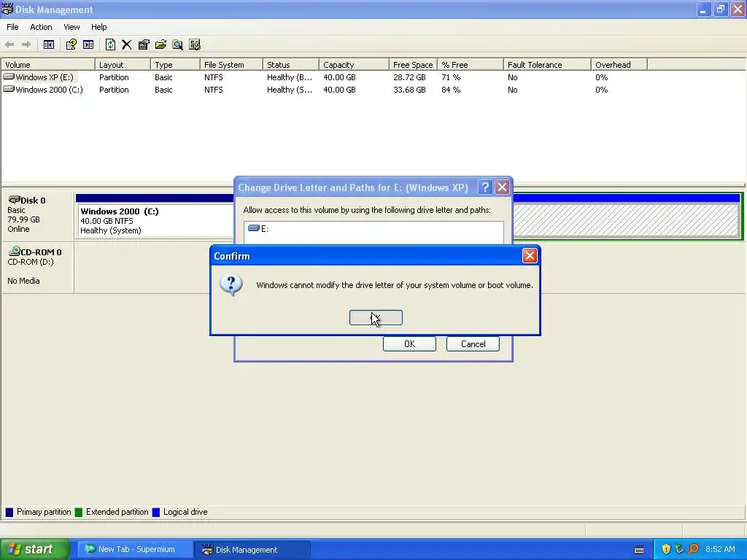
Task: Click the Disk 0 disk icon
Action: (15, 200)
